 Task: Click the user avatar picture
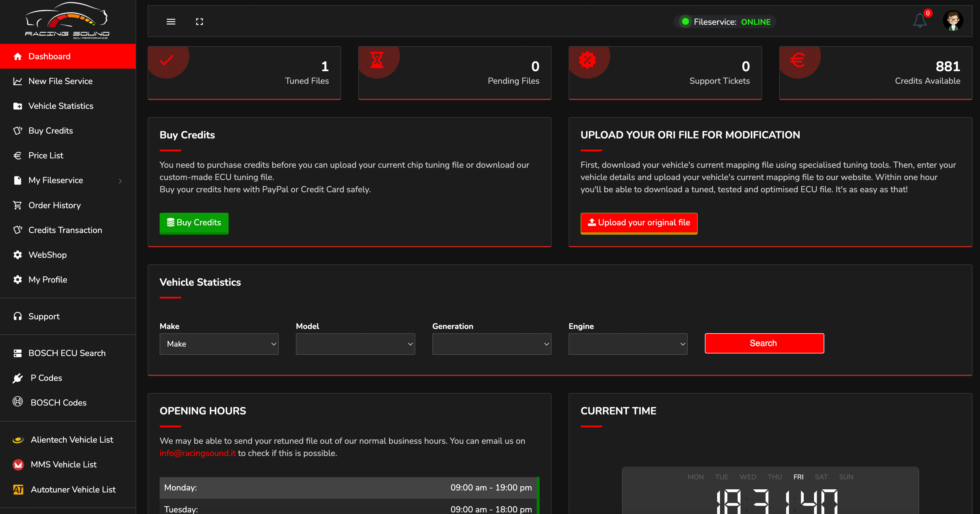tap(952, 20)
